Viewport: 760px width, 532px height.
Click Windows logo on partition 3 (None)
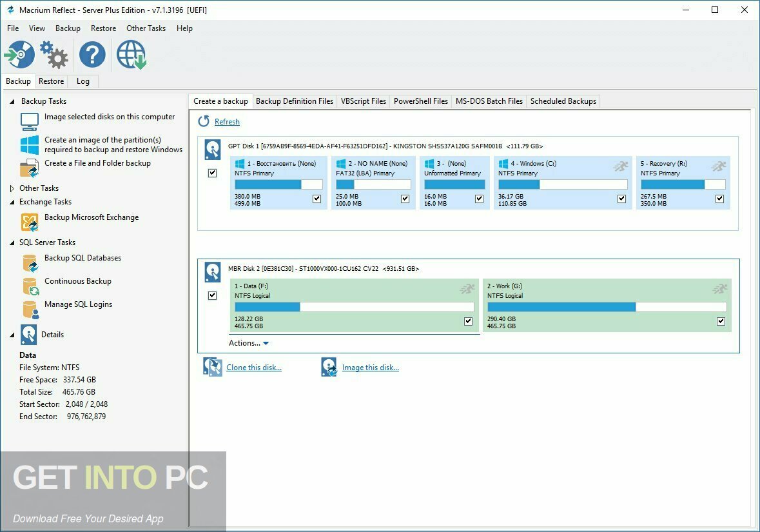click(x=429, y=164)
